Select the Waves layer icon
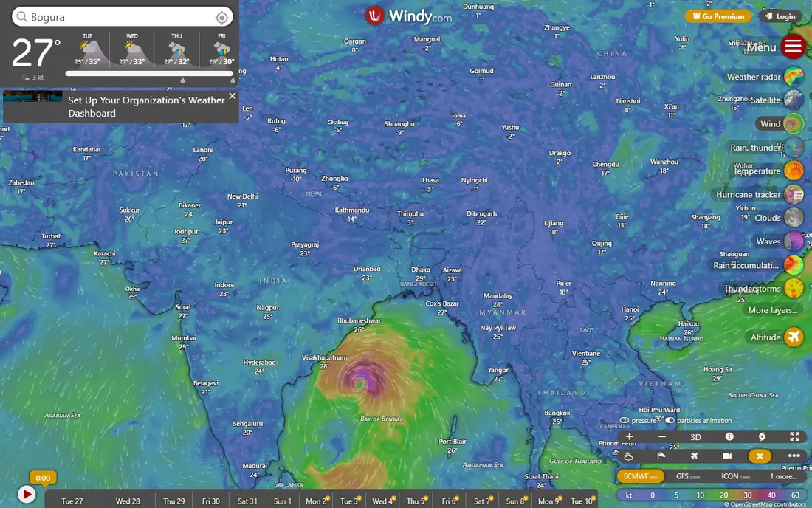The width and height of the screenshot is (812, 508). (794, 242)
